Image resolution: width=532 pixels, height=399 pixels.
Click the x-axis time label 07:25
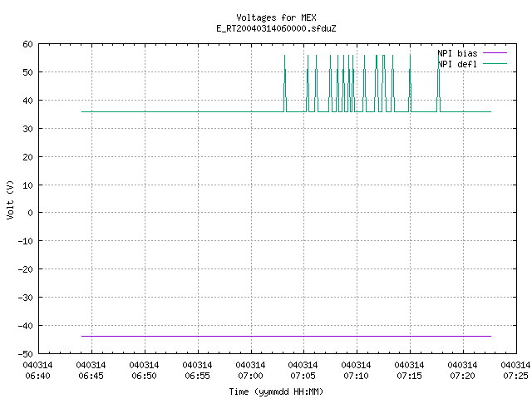pyautogui.click(x=515, y=376)
